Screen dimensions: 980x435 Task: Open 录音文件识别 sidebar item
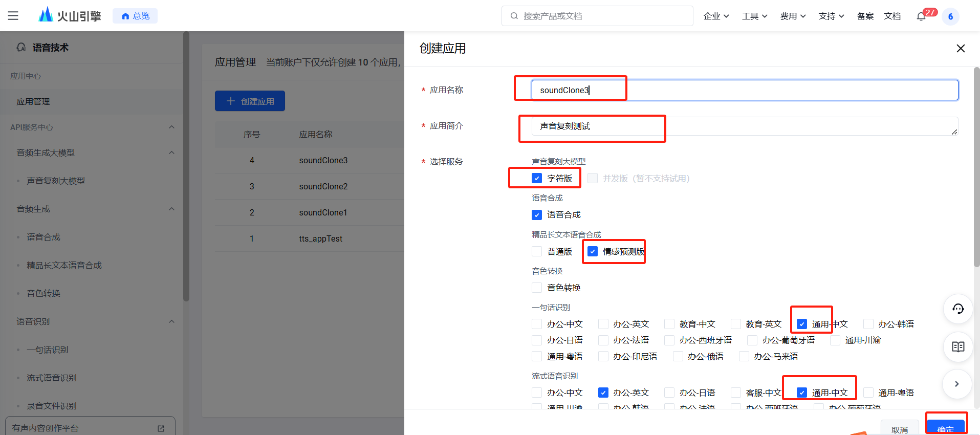pos(52,406)
